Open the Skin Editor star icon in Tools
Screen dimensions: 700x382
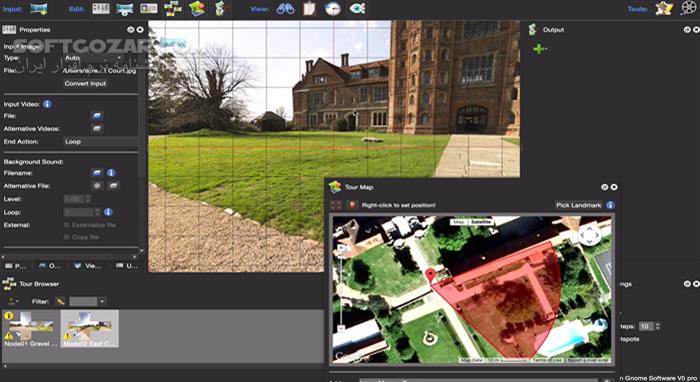point(664,8)
